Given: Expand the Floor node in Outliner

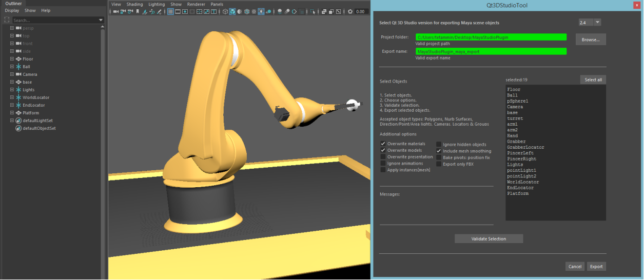Looking at the screenshot, I should pos(12,59).
